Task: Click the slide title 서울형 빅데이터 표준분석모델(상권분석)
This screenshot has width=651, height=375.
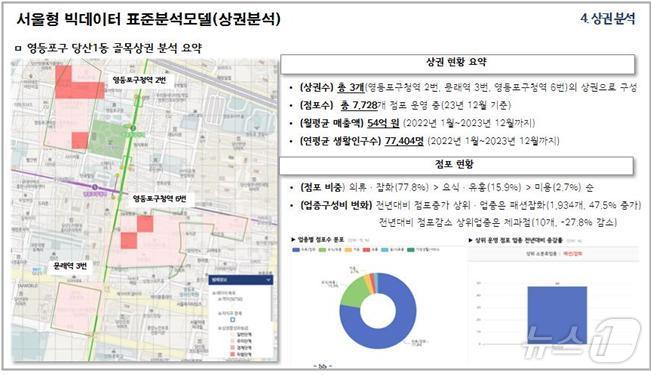Action: click(x=149, y=19)
